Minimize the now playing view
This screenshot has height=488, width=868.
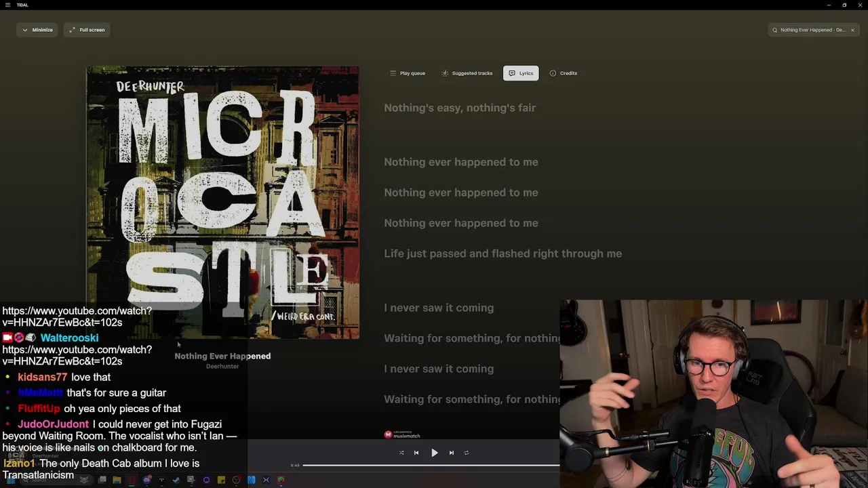(37, 30)
